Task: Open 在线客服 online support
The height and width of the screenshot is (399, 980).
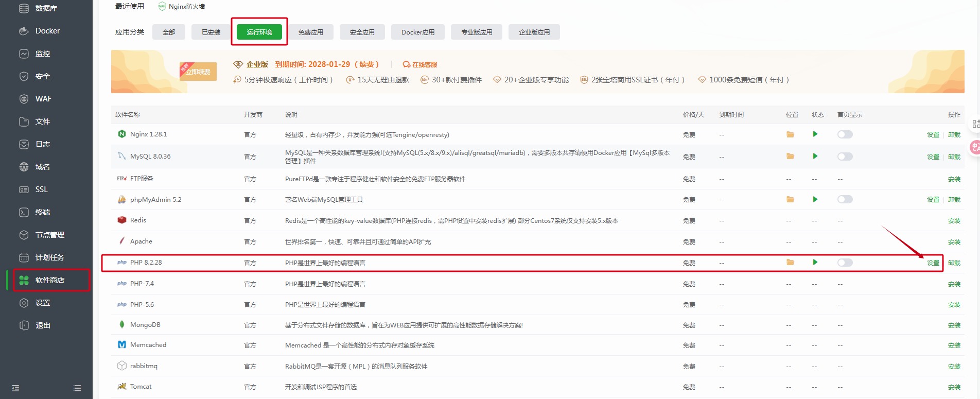Action: [420, 64]
